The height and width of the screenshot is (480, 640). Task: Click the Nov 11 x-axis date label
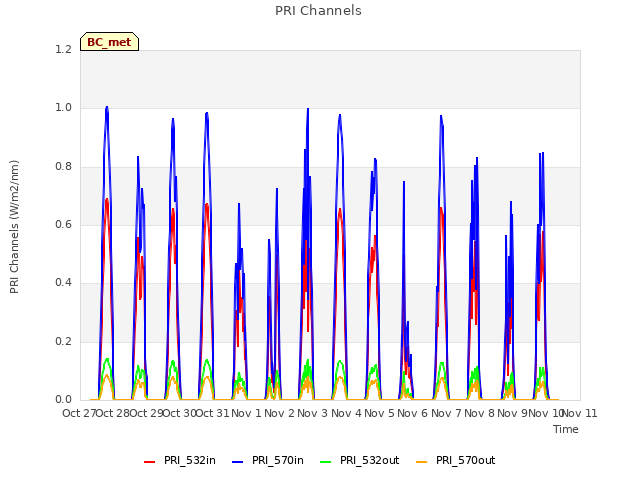coord(580,413)
